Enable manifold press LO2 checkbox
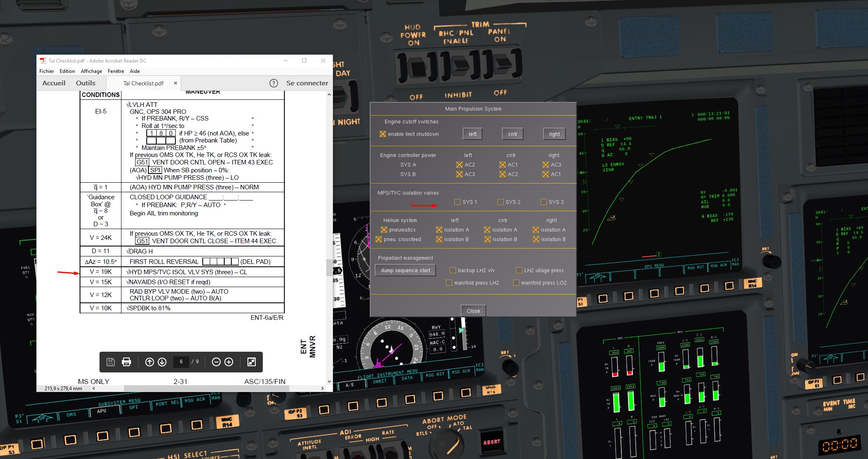The height and width of the screenshot is (459, 868). (516, 283)
